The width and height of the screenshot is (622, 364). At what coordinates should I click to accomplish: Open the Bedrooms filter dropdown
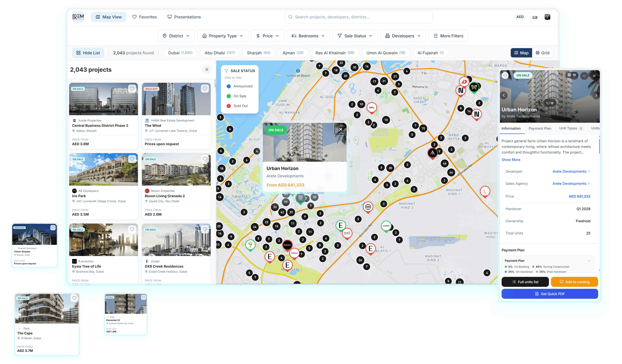point(308,36)
